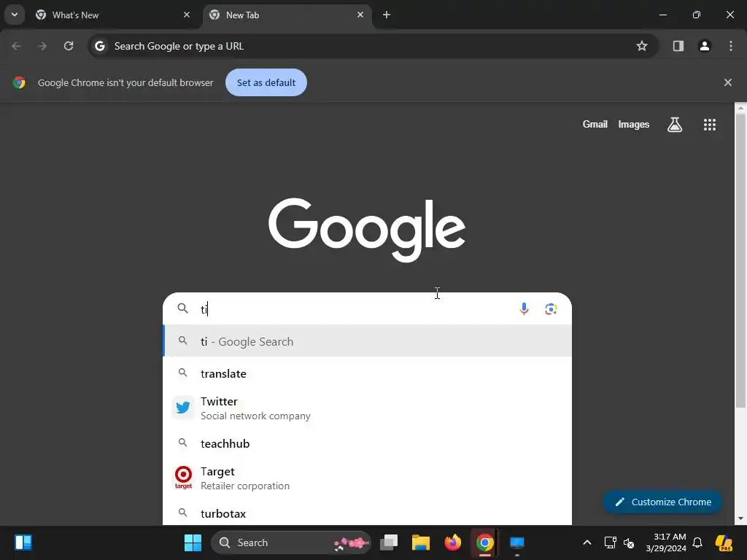Reload the current page
Screen dimensions: 747x560
[x=69, y=46]
